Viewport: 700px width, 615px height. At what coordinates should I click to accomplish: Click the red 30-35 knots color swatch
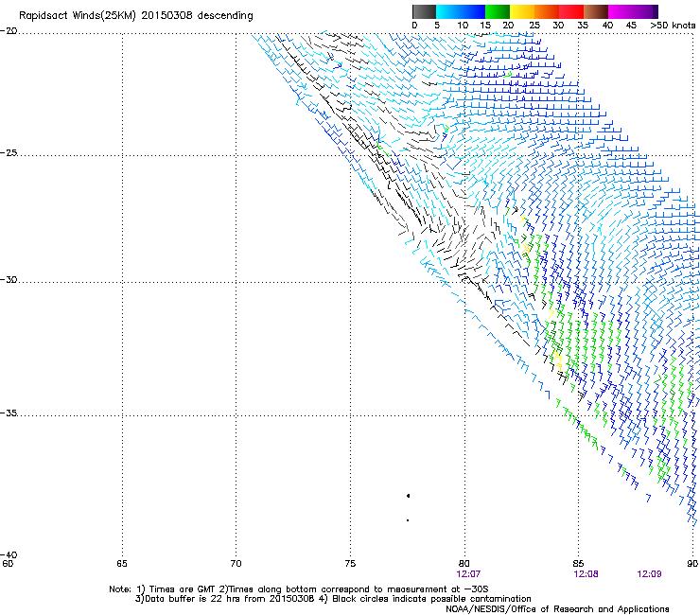click(x=571, y=11)
